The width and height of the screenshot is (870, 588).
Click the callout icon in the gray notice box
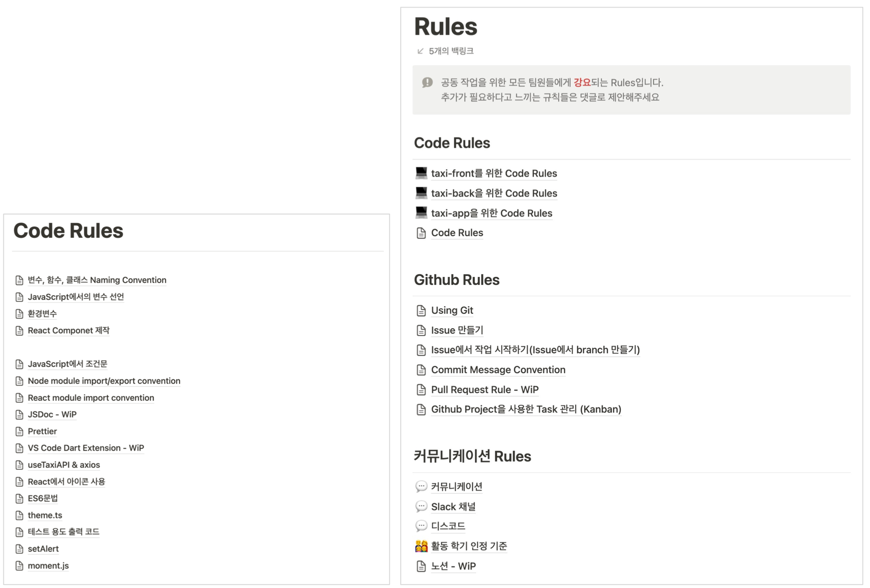tap(427, 83)
